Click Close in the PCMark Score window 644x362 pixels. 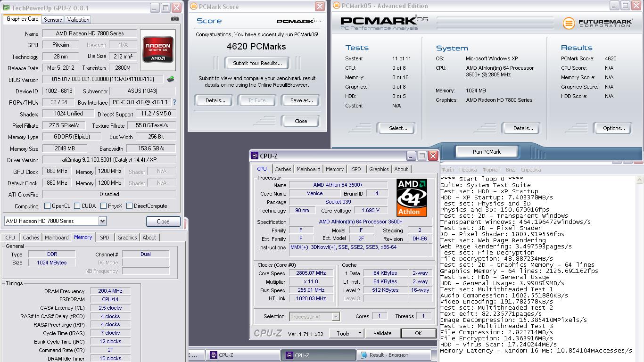click(x=301, y=121)
